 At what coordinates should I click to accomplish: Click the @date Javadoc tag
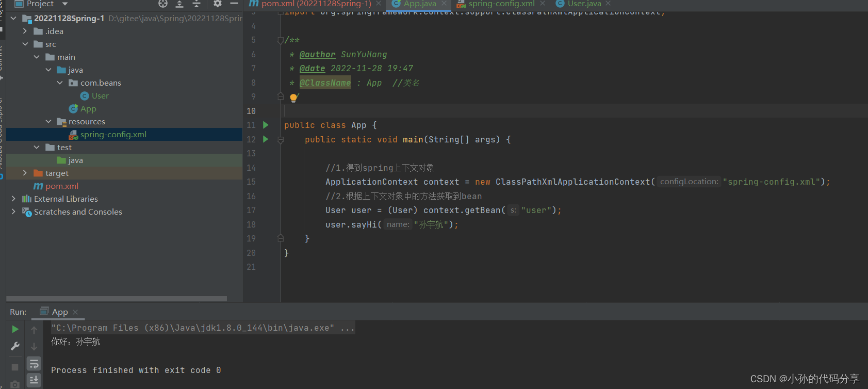tap(312, 68)
